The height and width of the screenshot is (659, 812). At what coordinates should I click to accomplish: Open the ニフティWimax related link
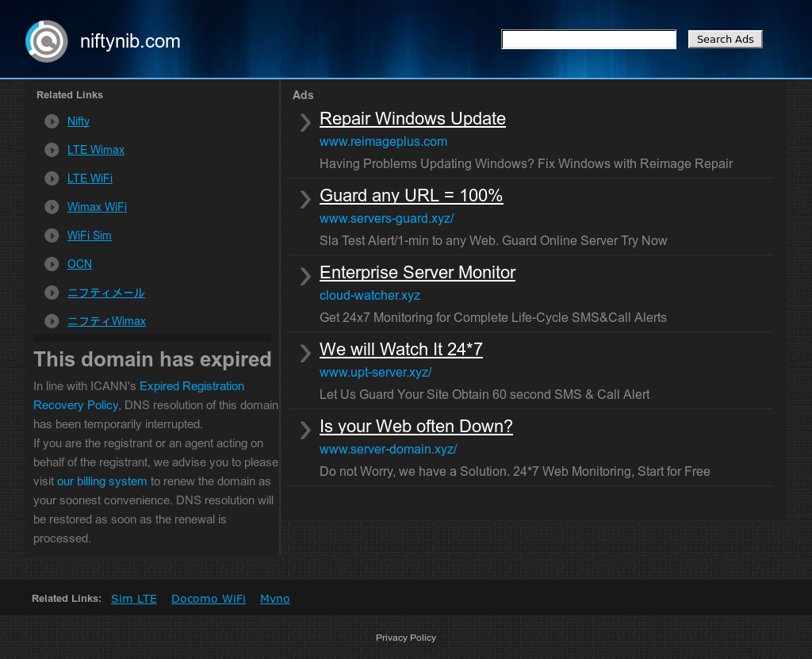[x=107, y=321]
